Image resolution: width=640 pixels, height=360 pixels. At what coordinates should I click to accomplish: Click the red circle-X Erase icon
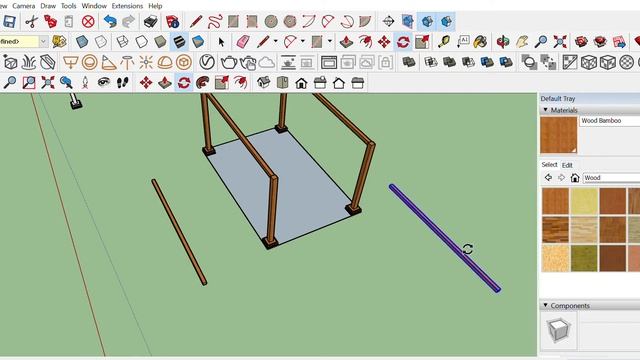88,21
